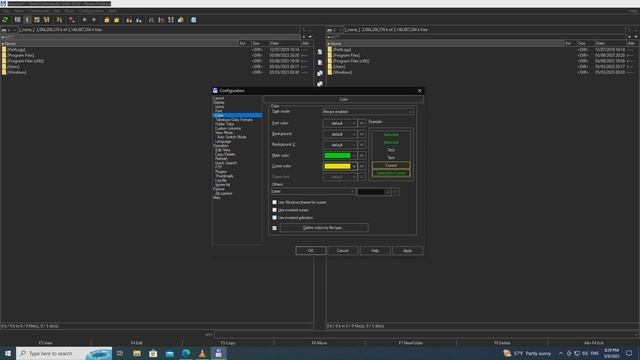Click the Copy names to clipboard toolbar icon
This screenshot has height=360, width=640.
point(181,20)
